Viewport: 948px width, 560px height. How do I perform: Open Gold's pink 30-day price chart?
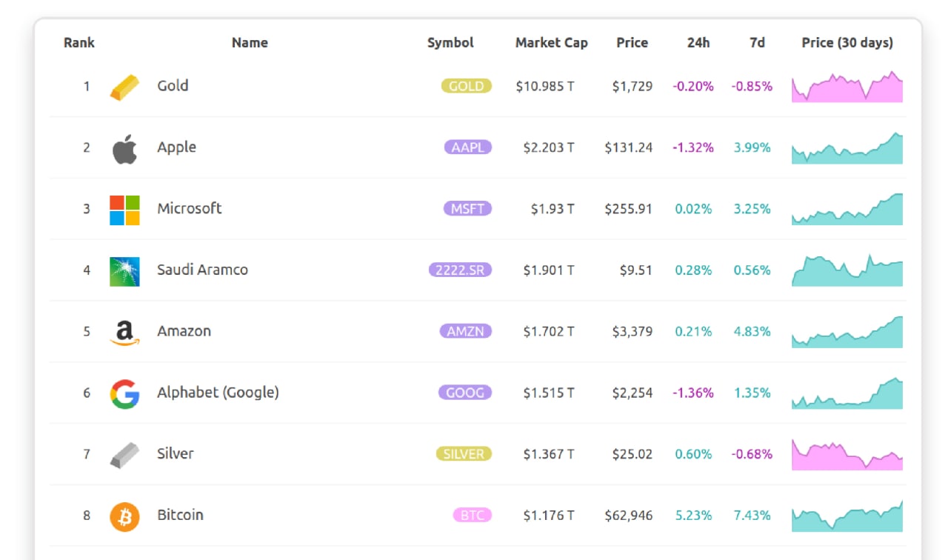point(847,87)
